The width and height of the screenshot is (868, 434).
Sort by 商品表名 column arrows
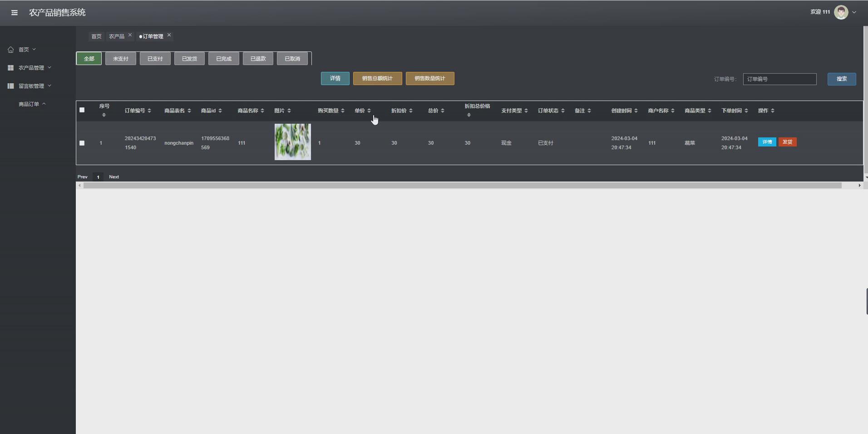189,111
